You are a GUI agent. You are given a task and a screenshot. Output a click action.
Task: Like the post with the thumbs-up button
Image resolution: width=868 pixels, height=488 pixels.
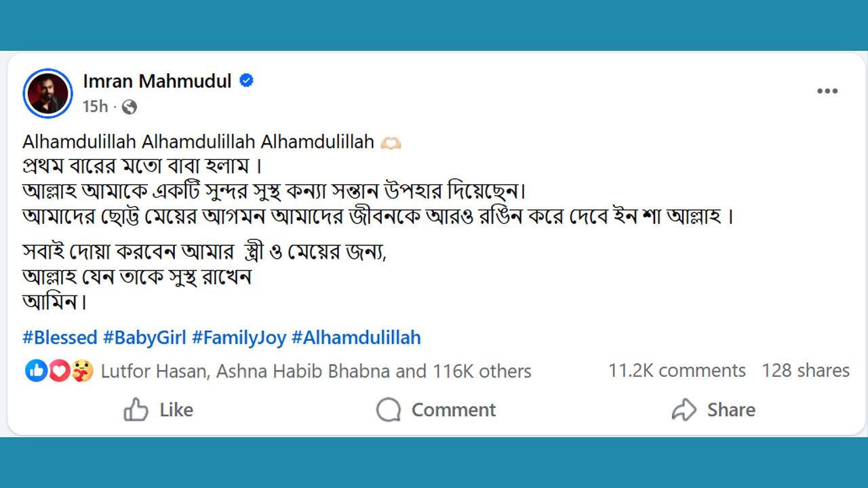(158, 410)
